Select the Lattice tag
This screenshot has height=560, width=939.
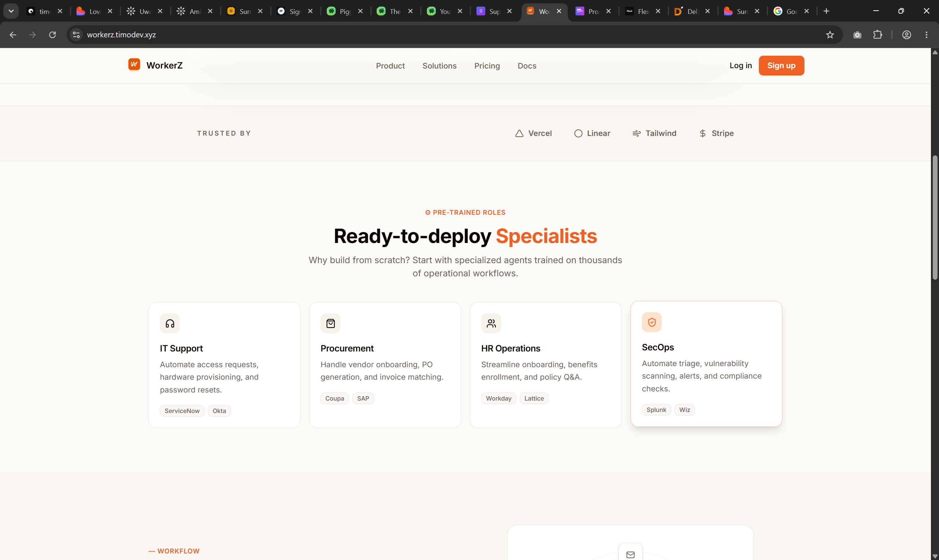point(534,398)
